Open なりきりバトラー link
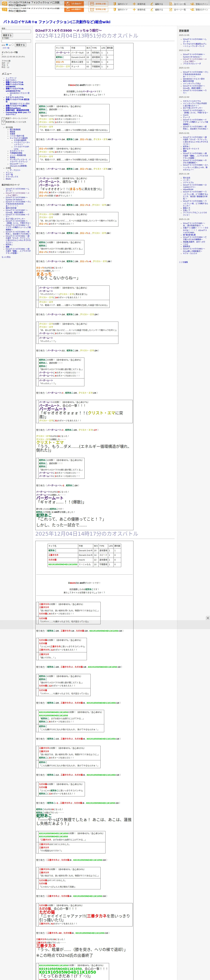 coord(17,151)
